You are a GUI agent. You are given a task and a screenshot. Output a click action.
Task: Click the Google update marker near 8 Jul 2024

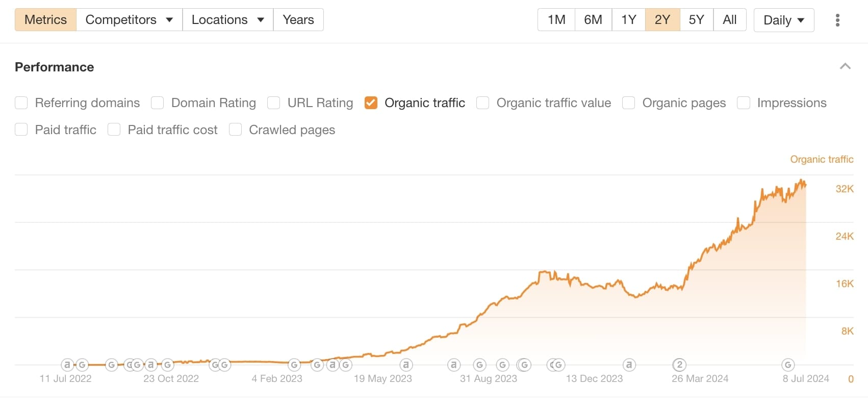point(787,365)
